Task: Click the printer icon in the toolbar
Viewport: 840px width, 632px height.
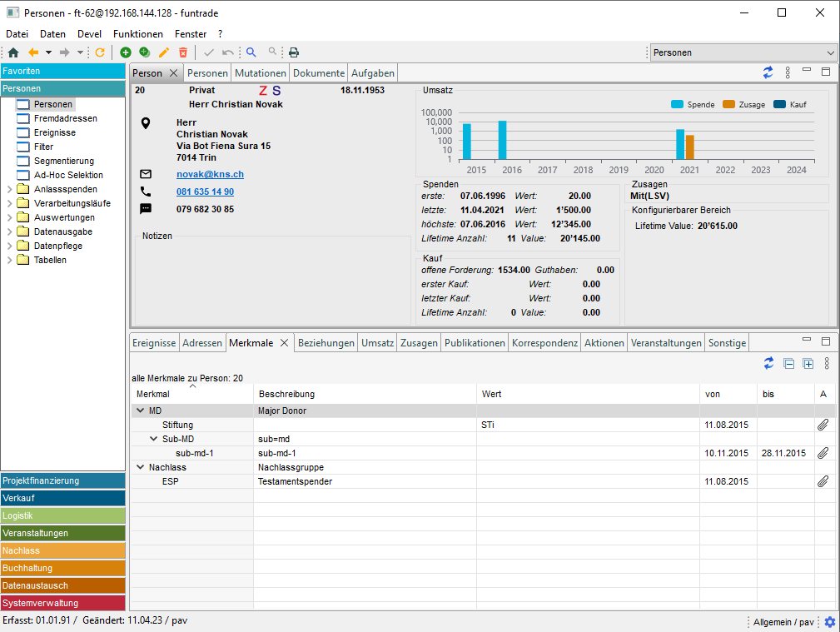Action: coord(294,52)
